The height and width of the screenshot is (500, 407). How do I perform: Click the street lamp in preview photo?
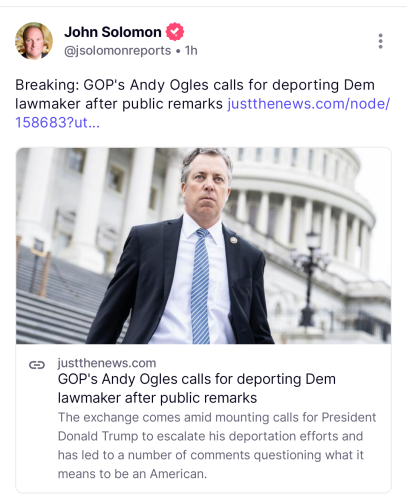click(x=309, y=278)
